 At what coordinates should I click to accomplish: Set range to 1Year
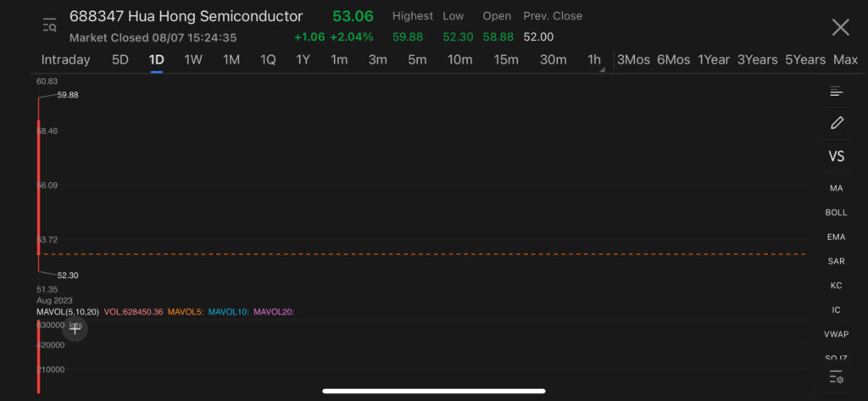click(714, 60)
